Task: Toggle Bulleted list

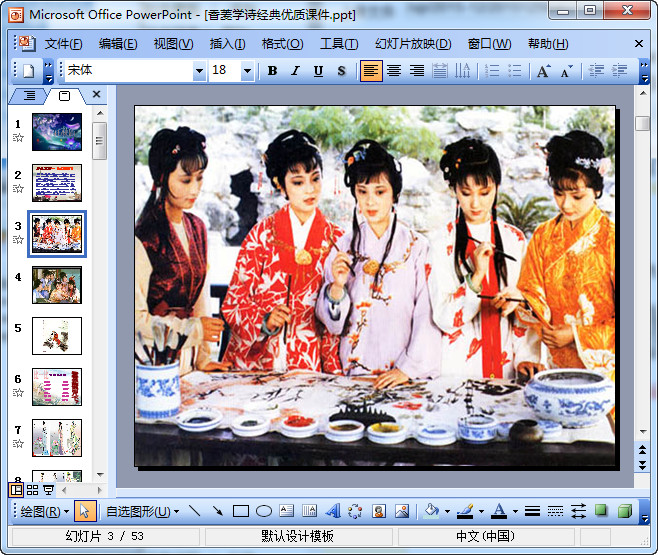Action: (x=514, y=70)
